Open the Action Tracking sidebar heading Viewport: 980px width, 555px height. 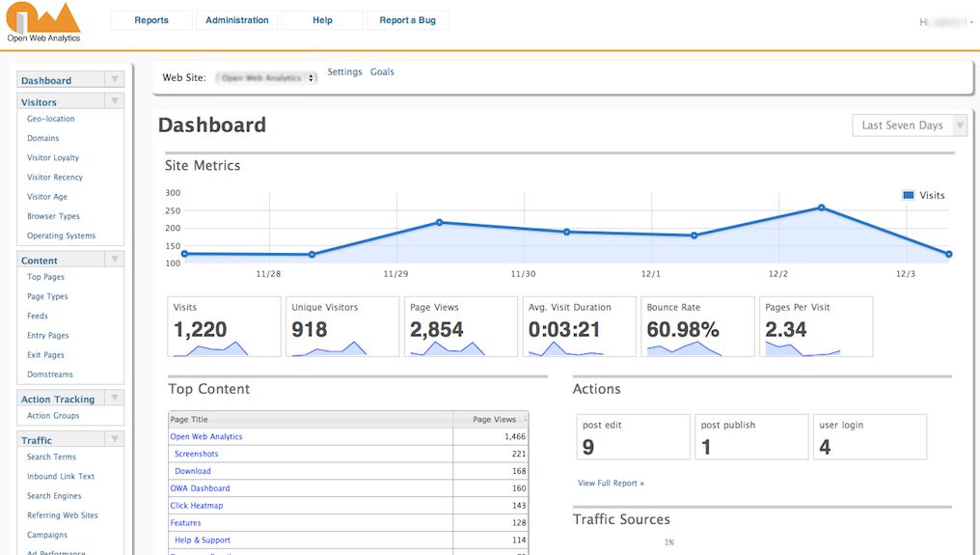point(58,400)
